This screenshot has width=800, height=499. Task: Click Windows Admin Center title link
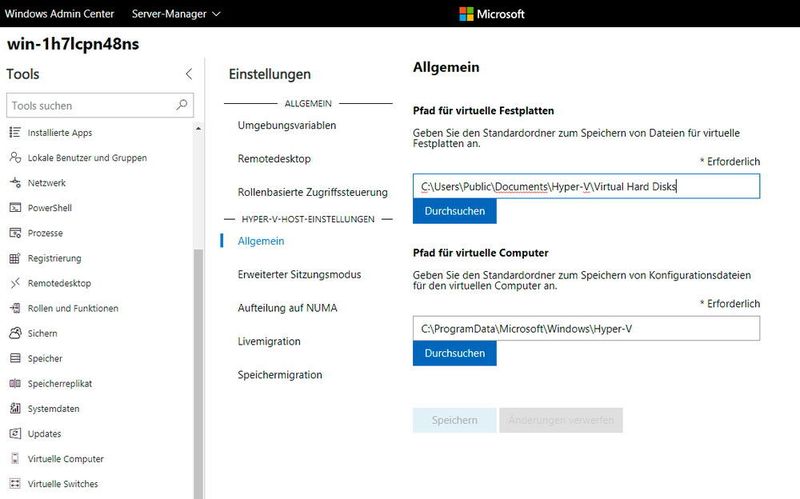point(59,14)
